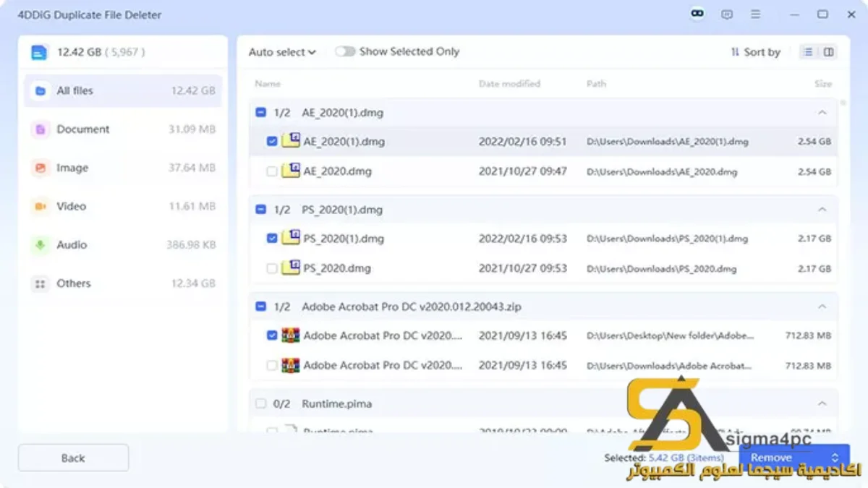Click the Sort by arrows icon
This screenshot has height=488, width=868.
pyautogui.click(x=735, y=52)
